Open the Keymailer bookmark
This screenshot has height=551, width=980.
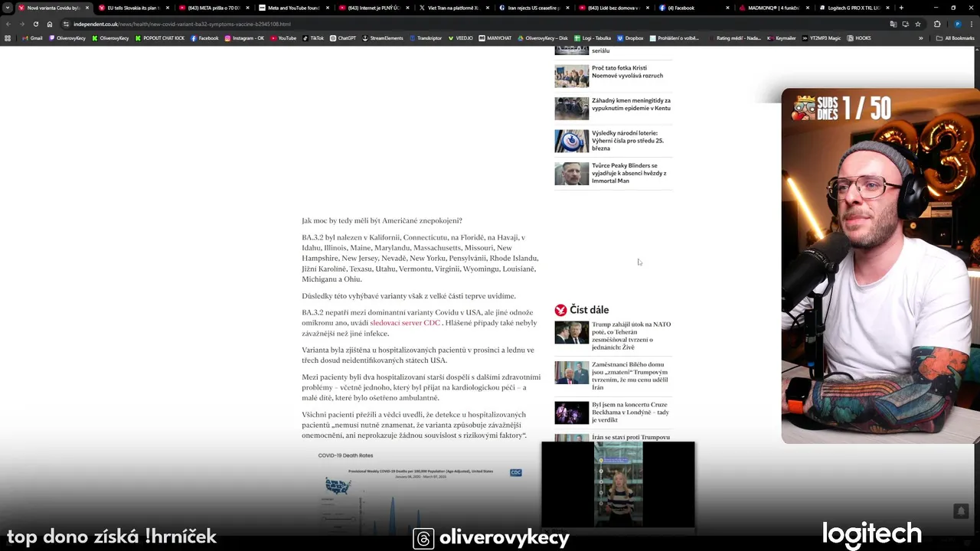pyautogui.click(x=782, y=37)
